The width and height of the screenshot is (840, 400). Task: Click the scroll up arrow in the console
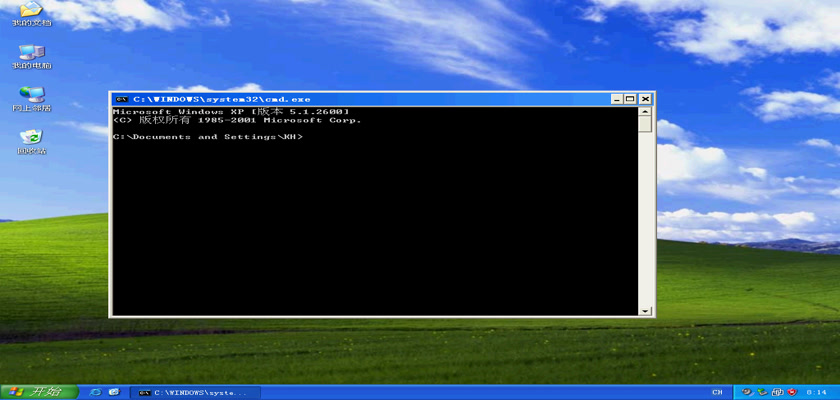646,112
